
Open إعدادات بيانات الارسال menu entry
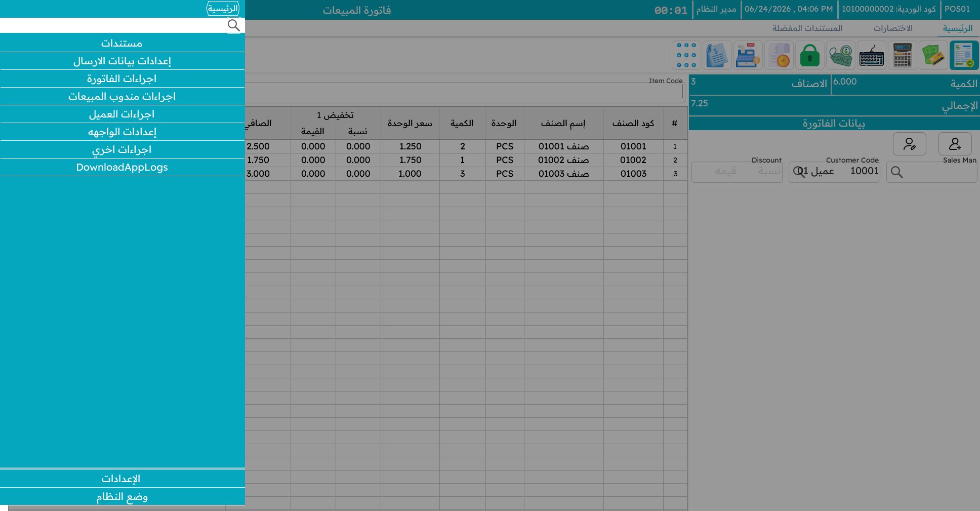point(122,61)
